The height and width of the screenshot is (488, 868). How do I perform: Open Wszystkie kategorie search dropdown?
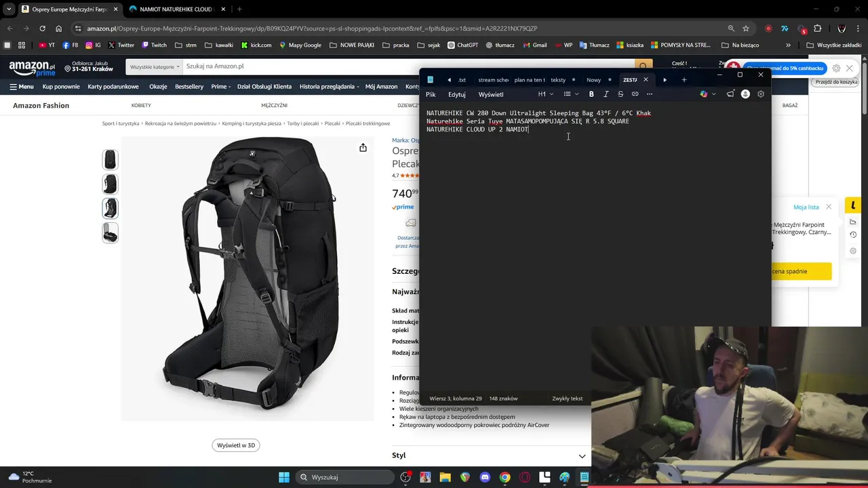tap(155, 66)
